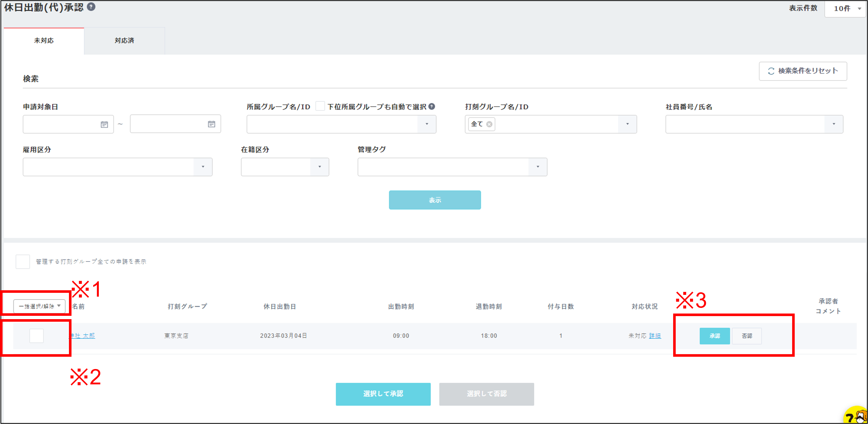Select the row checkbox for 2023年03月04日 request
The width and height of the screenshot is (868, 424).
(37, 336)
